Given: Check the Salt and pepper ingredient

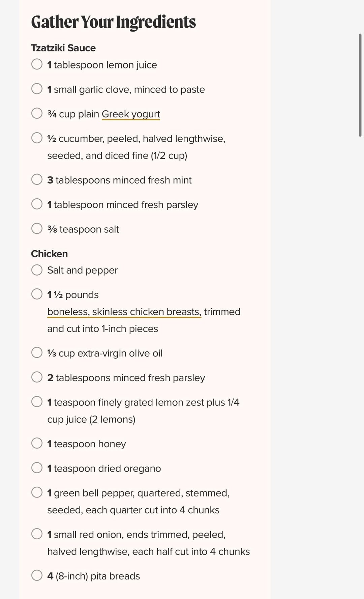Looking at the screenshot, I should (37, 270).
